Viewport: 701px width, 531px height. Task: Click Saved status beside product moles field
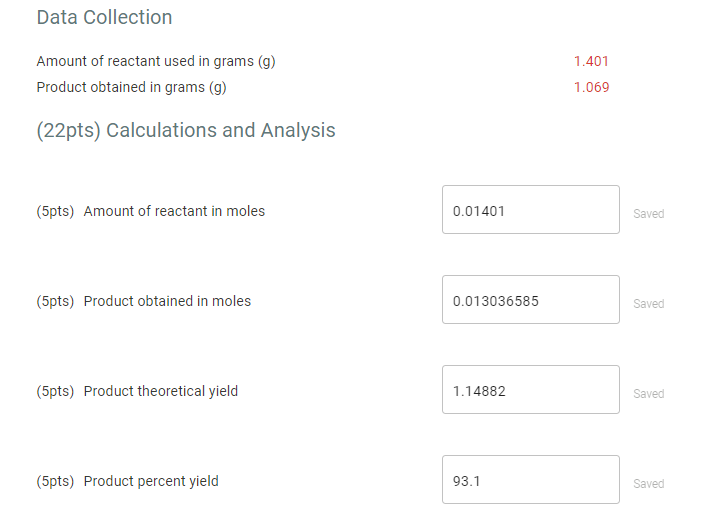648,304
